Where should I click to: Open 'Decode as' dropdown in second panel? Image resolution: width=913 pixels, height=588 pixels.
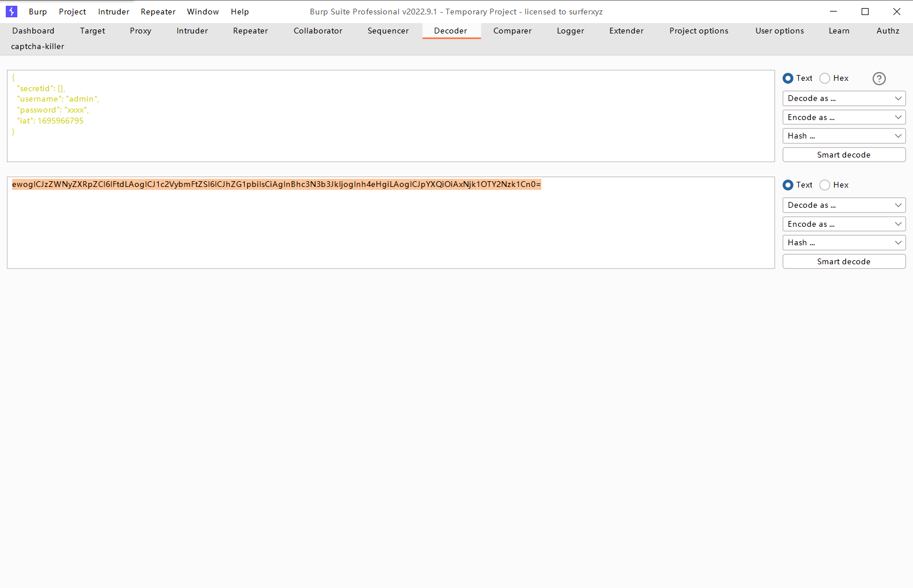coord(844,205)
